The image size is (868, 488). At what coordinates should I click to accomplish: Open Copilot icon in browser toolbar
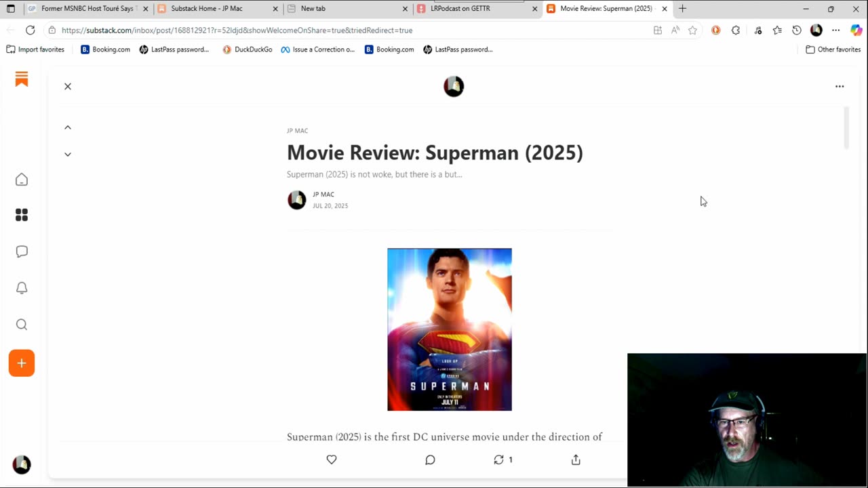pos(856,30)
